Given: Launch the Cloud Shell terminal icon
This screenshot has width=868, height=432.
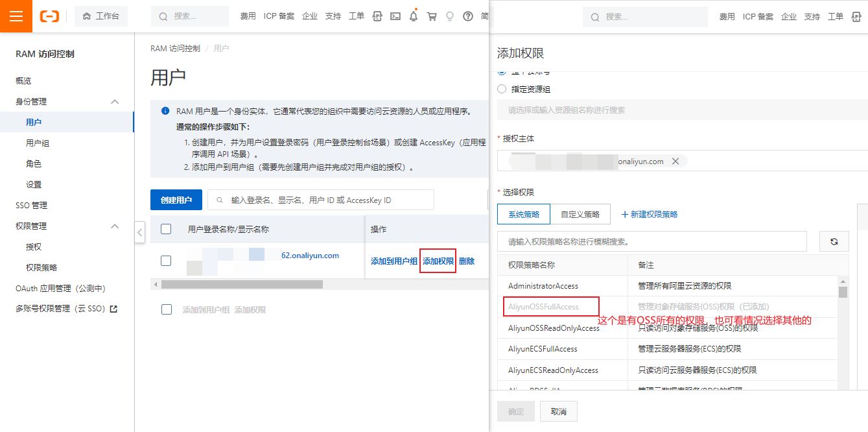Looking at the screenshot, I should click(395, 16).
